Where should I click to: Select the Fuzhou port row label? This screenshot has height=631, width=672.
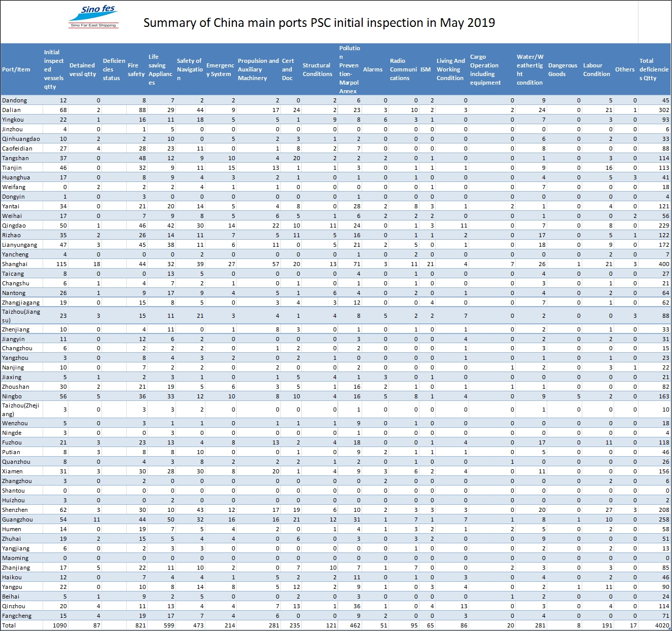(x=12, y=442)
